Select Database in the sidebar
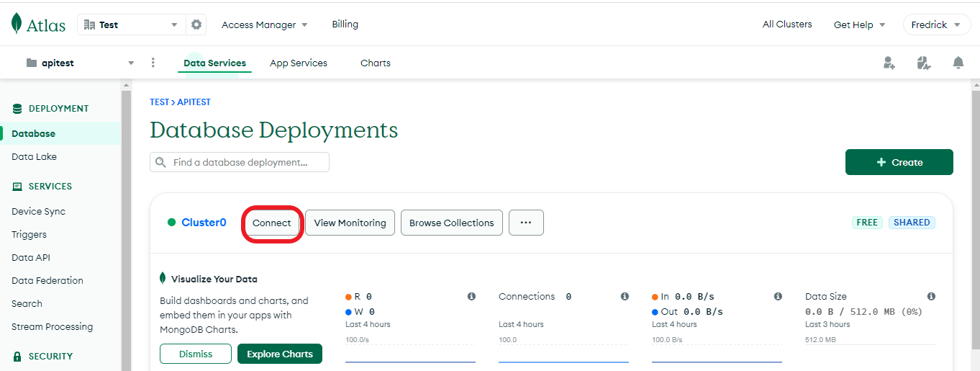This screenshot has width=980, height=371. 60,133
